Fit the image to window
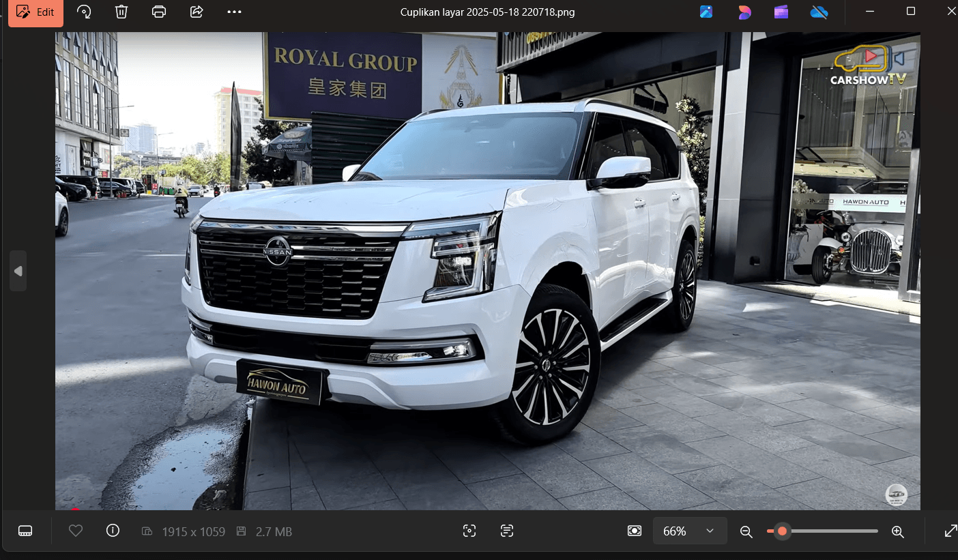958x560 pixels. (635, 531)
